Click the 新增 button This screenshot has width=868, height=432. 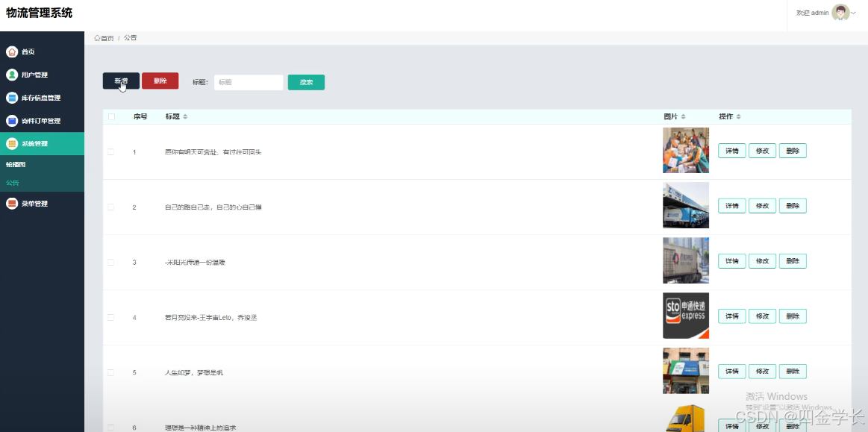(x=121, y=81)
